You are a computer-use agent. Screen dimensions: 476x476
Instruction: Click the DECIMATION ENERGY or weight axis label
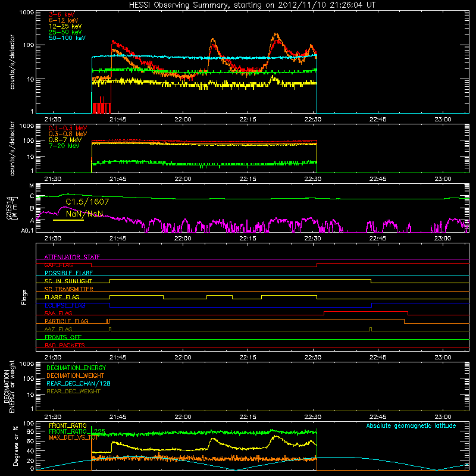pyautogui.click(x=9, y=386)
